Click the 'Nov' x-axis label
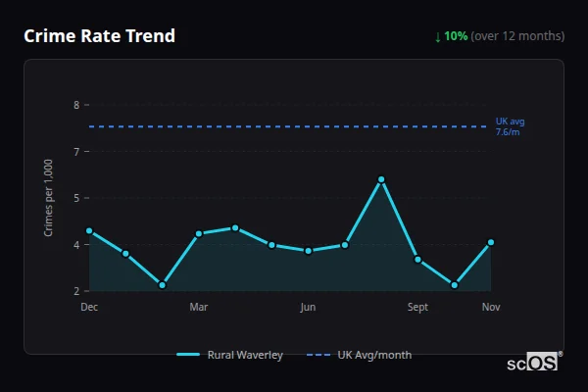 (x=491, y=307)
